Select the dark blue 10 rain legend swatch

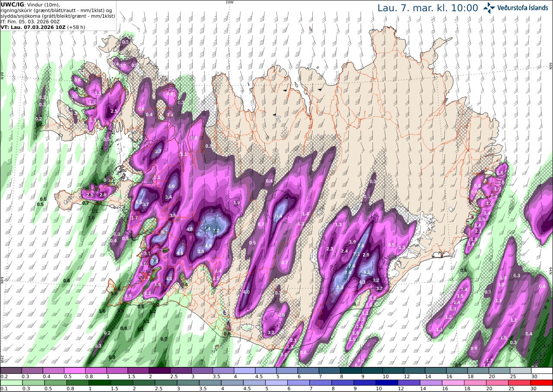click(386, 383)
